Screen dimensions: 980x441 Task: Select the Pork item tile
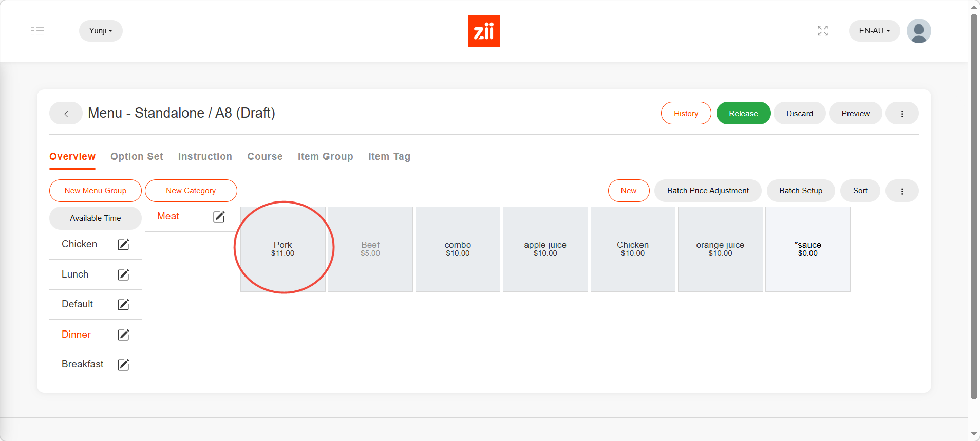[283, 249]
